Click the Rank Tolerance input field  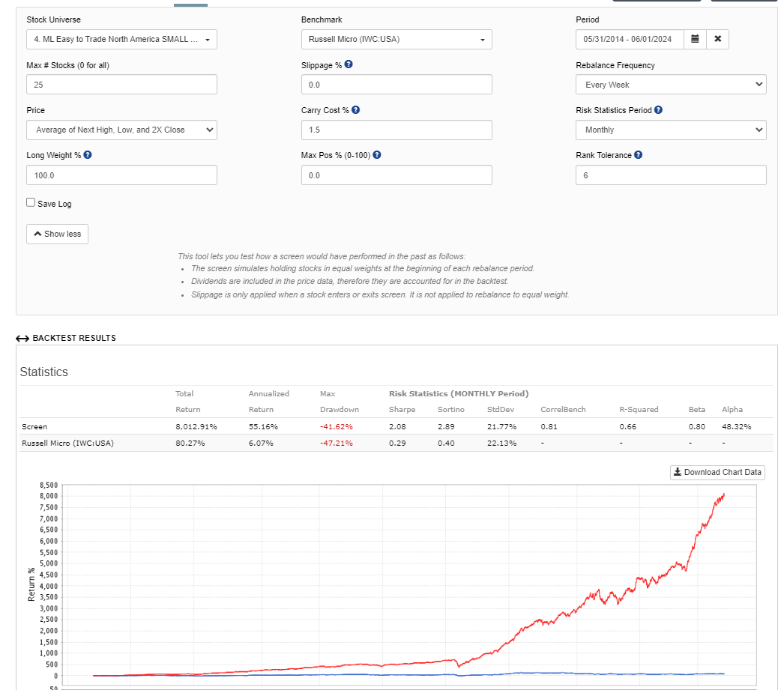tap(671, 175)
